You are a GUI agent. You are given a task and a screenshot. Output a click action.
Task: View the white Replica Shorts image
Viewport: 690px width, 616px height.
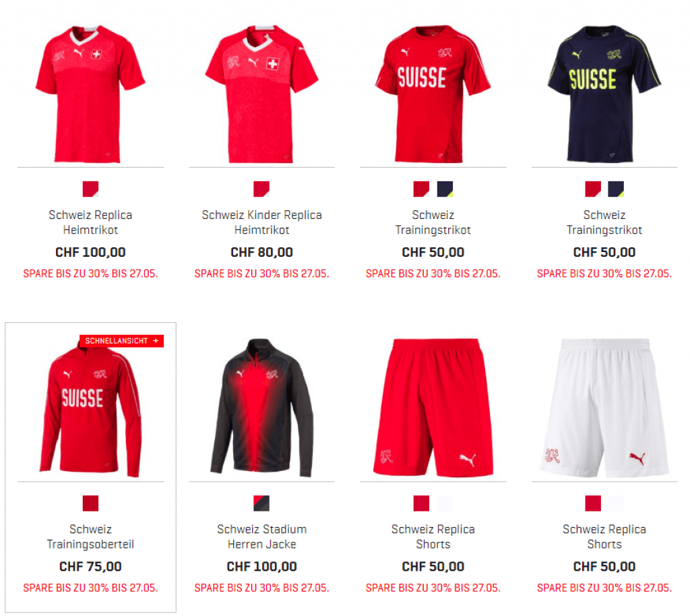[604, 408]
